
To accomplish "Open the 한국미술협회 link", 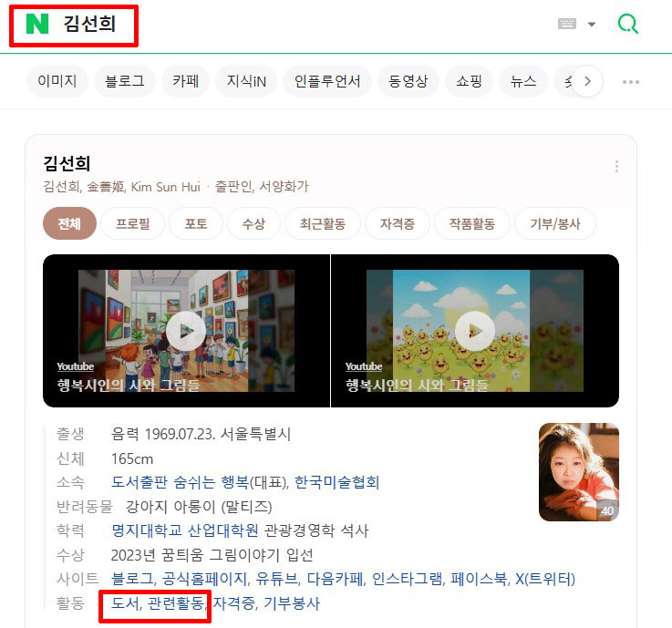I will (336, 482).
